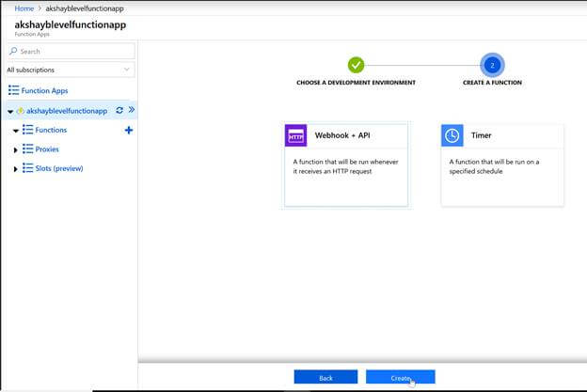
Task: Select the Webhook + API card
Action: pyautogui.click(x=346, y=165)
